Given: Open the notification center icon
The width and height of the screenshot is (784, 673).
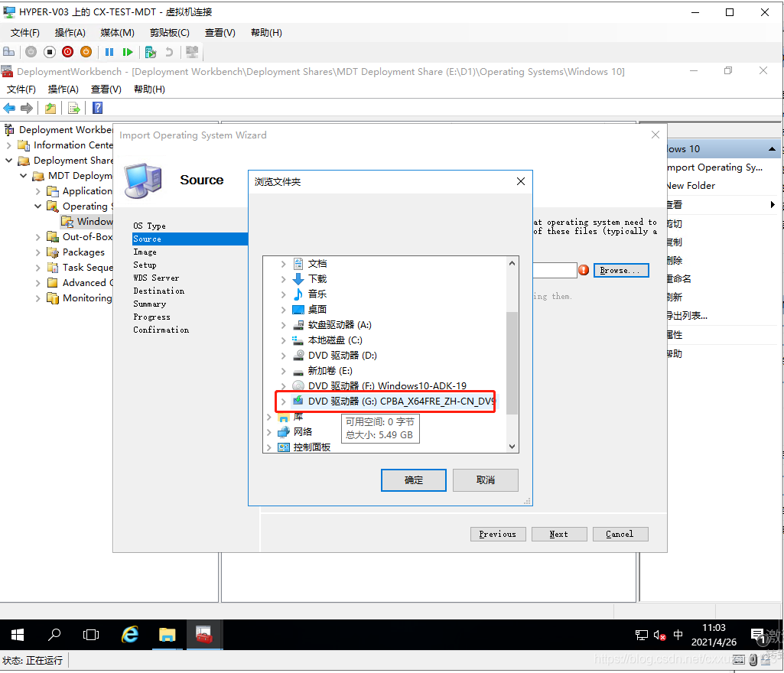Looking at the screenshot, I should click(x=759, y=636).
